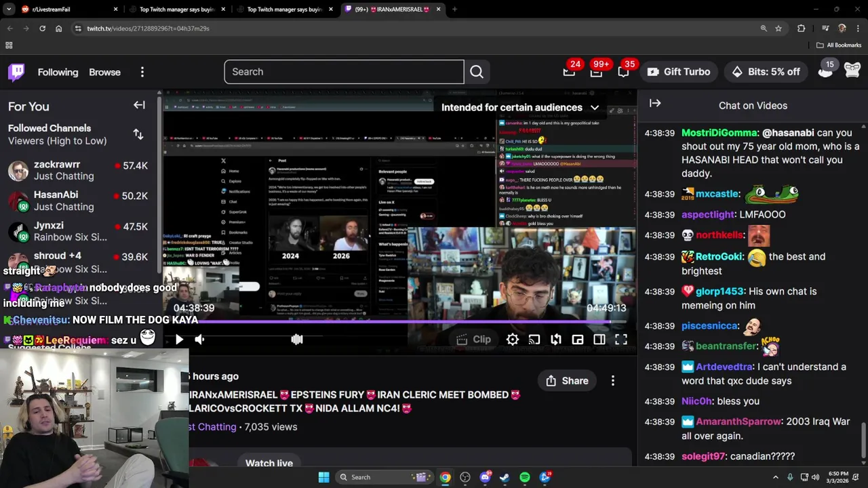Screen dimensions: 868x488
Task: Switch to r/LivestreamFail browser tab
Action: tap(68, 9)
